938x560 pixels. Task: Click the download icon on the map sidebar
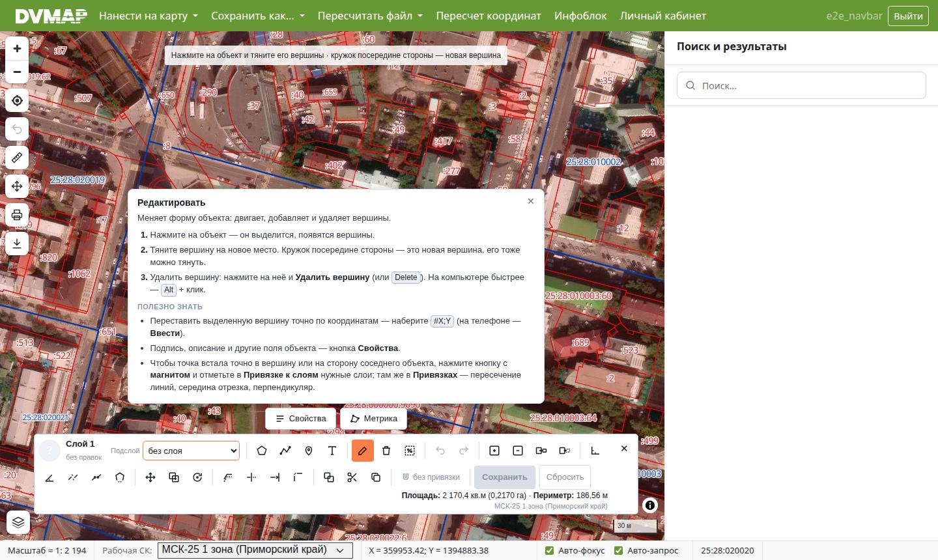pos(17,244)
